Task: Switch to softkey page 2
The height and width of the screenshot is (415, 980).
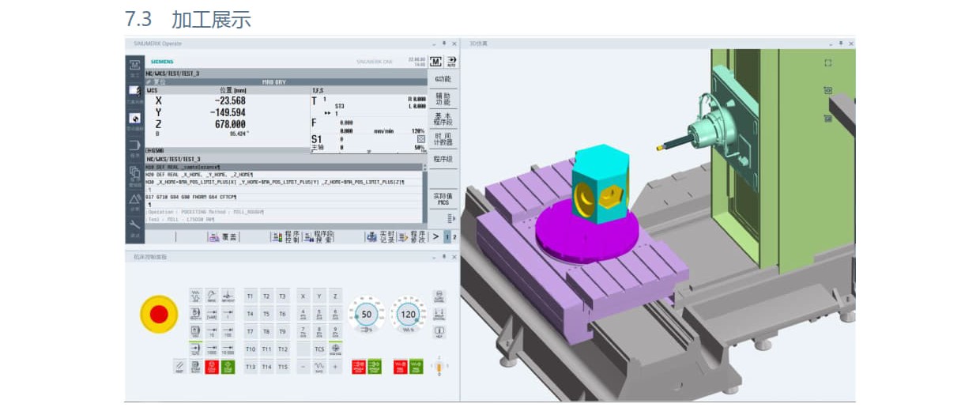Action: pos(454,236)
